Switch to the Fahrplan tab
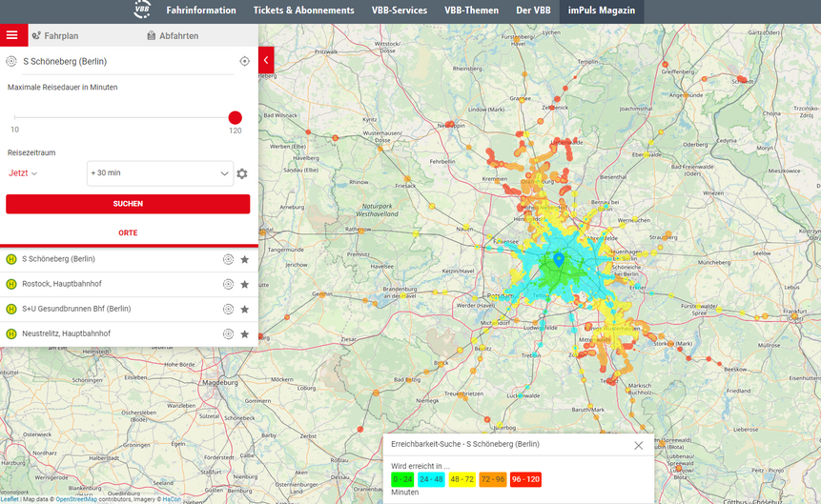Viewport: 821px width, 504px height. (x=55, y=35)
